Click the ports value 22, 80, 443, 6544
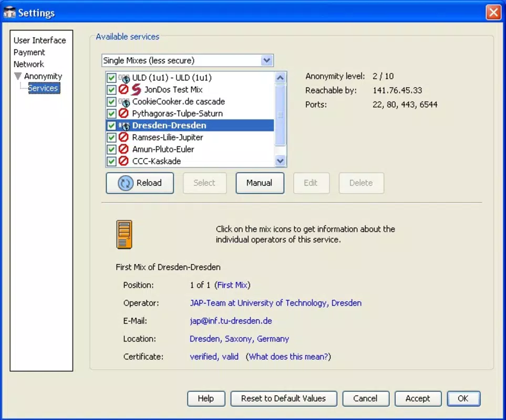Image resolution: width=506 pixels, height=420 pixels. click(405, 104)
